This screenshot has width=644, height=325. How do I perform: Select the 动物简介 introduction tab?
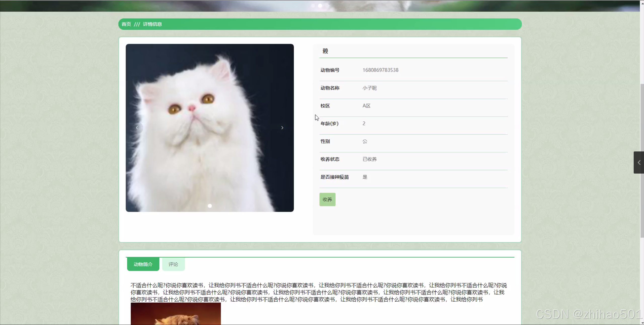[143, 264]
